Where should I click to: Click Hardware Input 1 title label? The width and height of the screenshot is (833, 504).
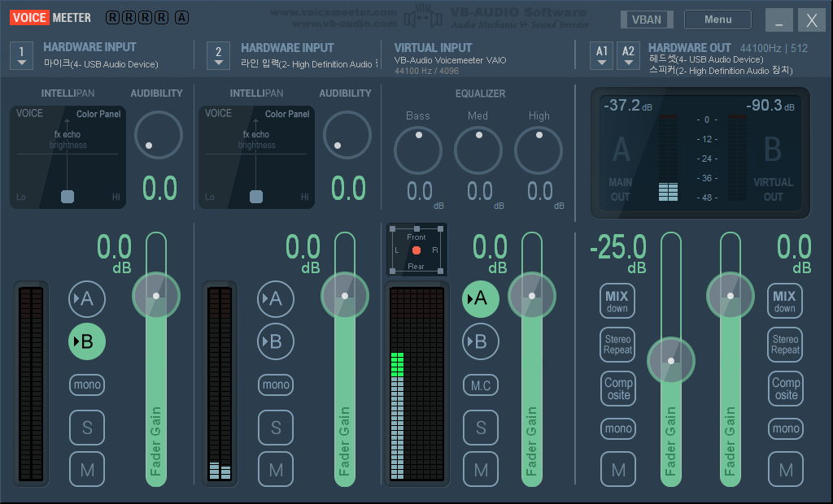(x=89, y=47)
